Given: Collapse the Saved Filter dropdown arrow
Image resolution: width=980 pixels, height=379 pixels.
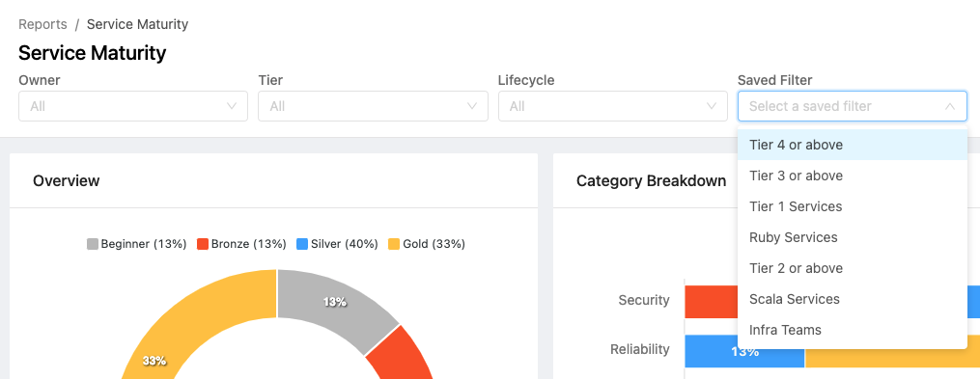Looking at the screenshot, I should [x=950, y=106].
